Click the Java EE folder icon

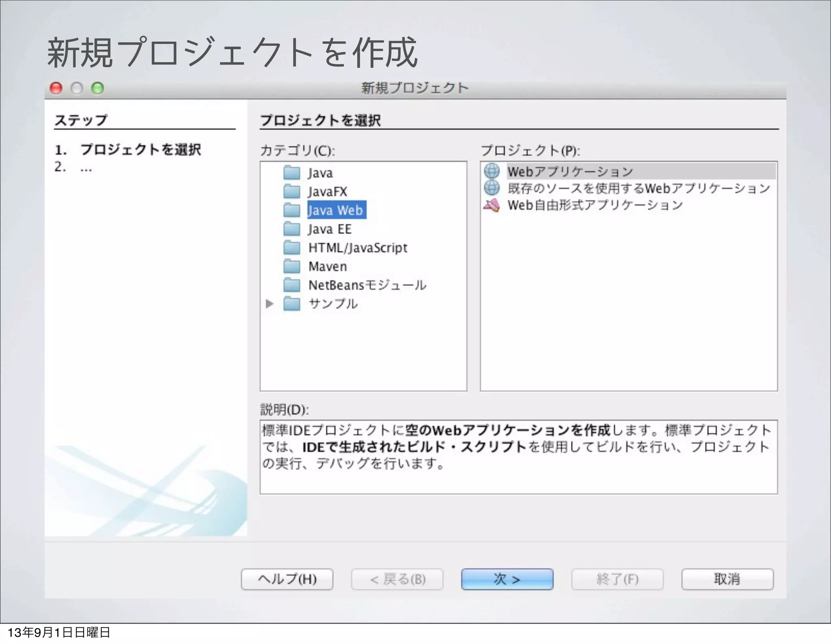point(292,229)
